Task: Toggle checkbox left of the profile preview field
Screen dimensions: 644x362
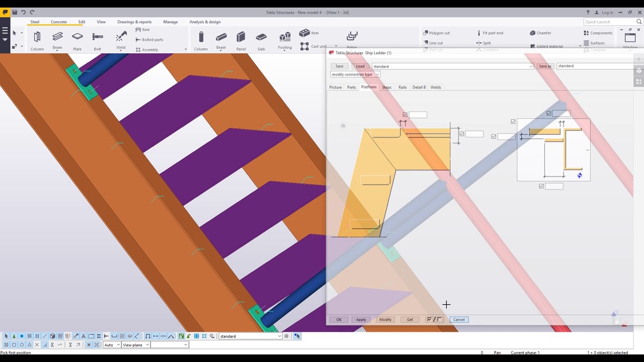Action: coord(494,136)
